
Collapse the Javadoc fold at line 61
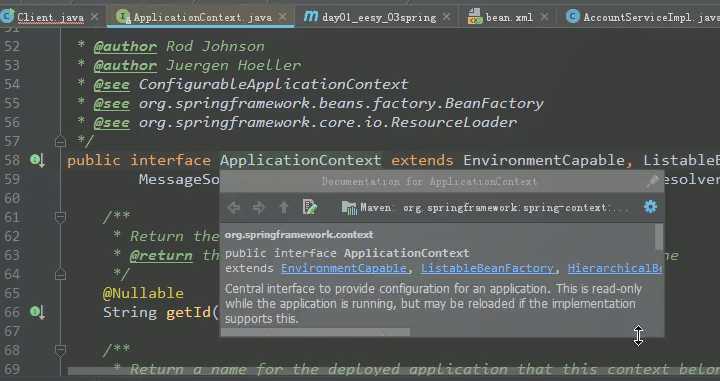pyautogui.click(x=60, y=216)
